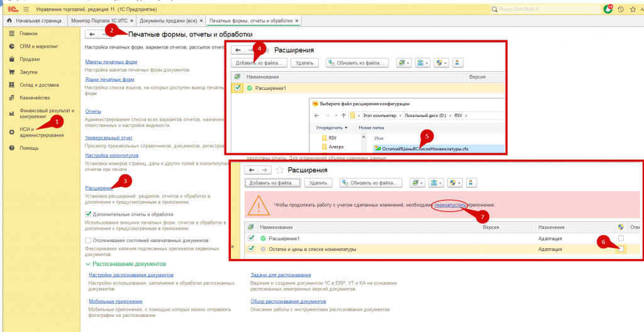The height and width of the screenshot is (332, 644).
Task: Open the Упорядочить dropdown in file dialog
Action: [332, 128]
